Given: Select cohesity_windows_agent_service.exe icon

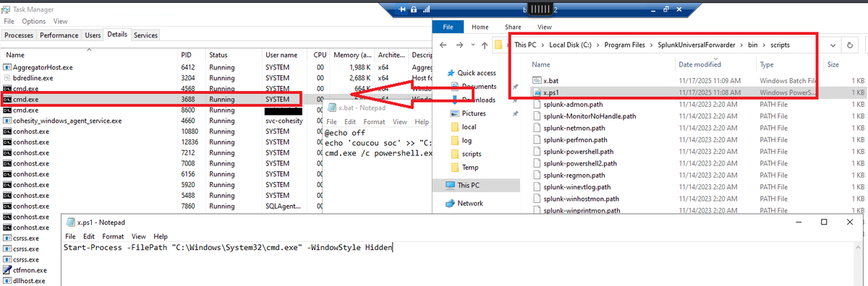Looking at the screenshot, I should [7, 121].
